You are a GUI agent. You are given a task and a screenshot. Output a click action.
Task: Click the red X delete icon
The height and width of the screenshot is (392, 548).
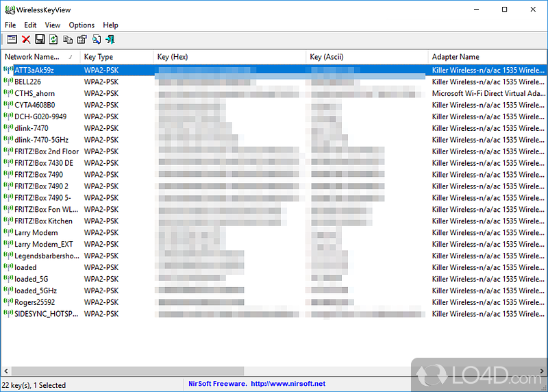tap(26, 40)
